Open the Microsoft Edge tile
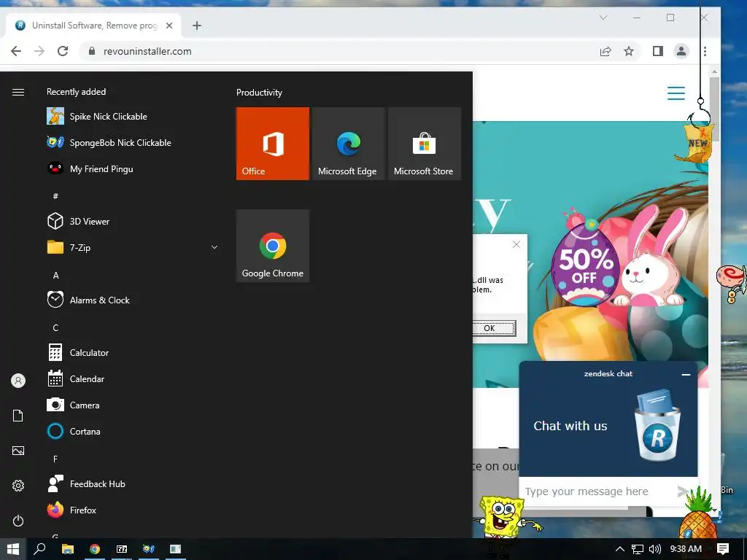This screenshot has height=560, width=747. tap(348, 144)
